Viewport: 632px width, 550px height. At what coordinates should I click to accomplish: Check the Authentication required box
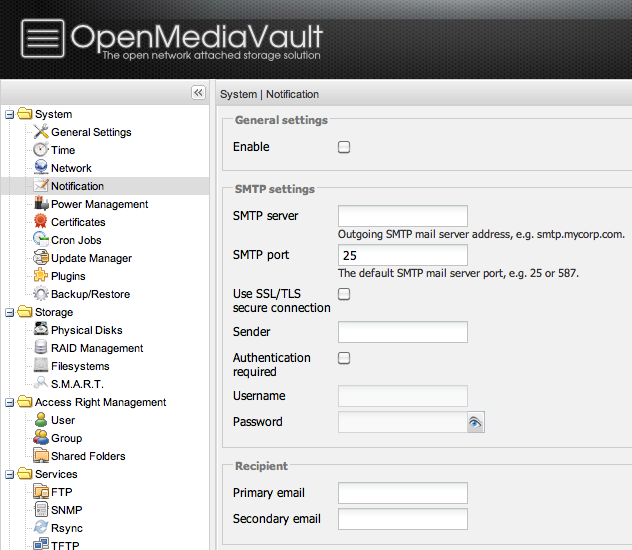pos(344,358)
